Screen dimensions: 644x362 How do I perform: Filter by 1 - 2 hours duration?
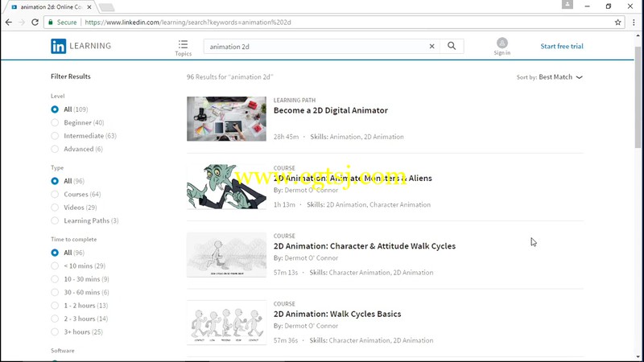(55, 306)
